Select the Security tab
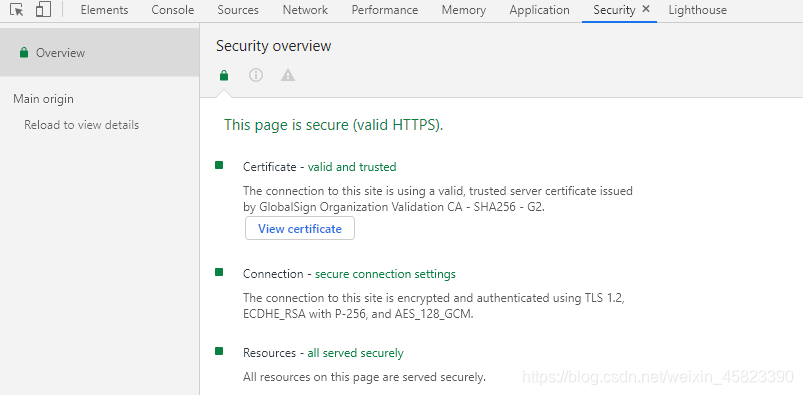 click(x=614, y=10)
